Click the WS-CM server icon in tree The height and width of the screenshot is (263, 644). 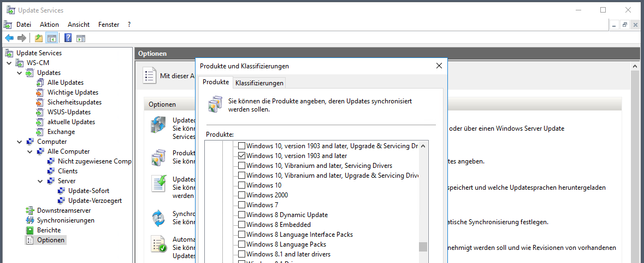(20, 63)
